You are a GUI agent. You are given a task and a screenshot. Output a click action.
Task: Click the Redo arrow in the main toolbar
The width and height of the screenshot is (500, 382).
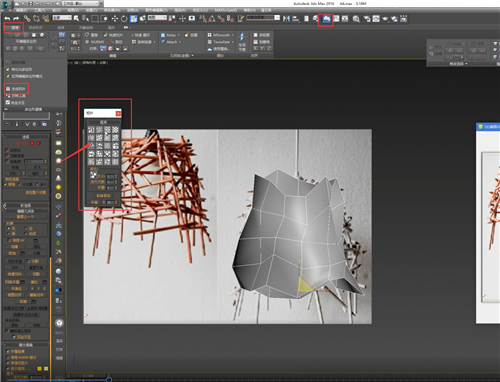tap(16, 18)
